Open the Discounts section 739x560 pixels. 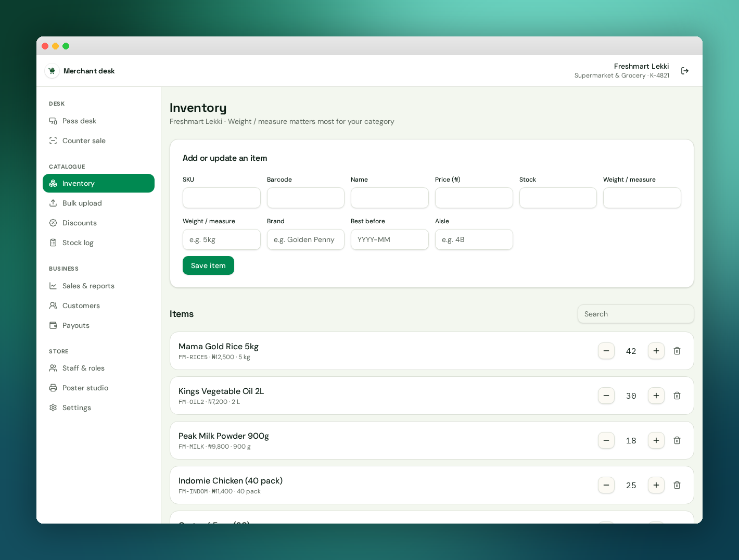point(98,223)
